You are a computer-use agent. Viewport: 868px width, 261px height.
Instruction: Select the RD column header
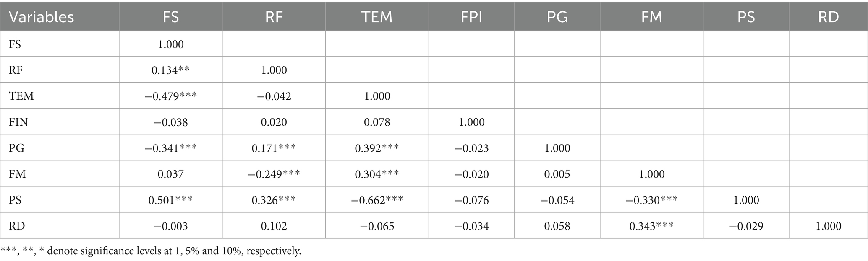pyautogui.click(x=828, y=17)
